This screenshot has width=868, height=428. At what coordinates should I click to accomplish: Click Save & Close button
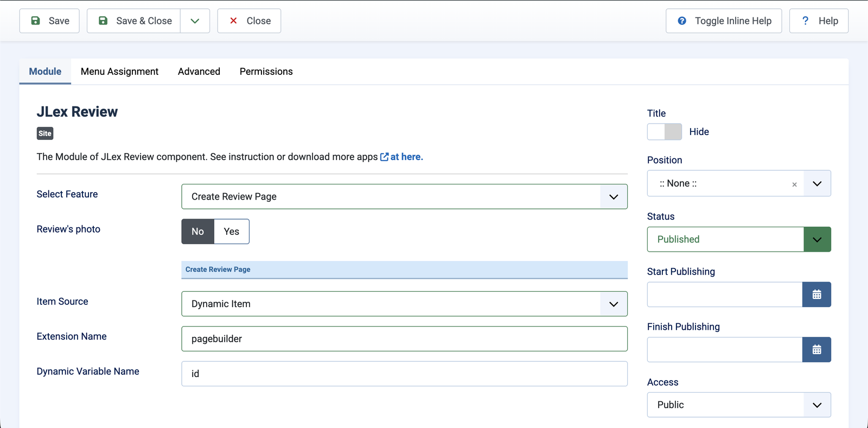(134, 21)
